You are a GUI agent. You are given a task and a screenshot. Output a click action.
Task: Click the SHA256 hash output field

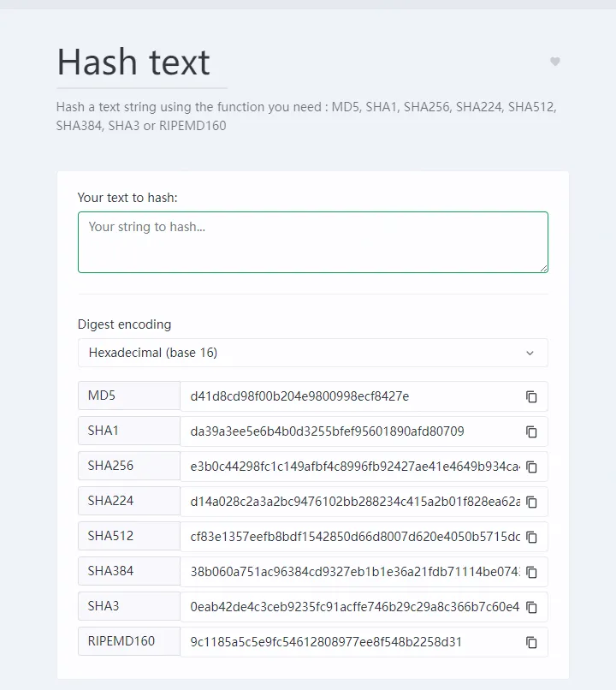[351, 467]
